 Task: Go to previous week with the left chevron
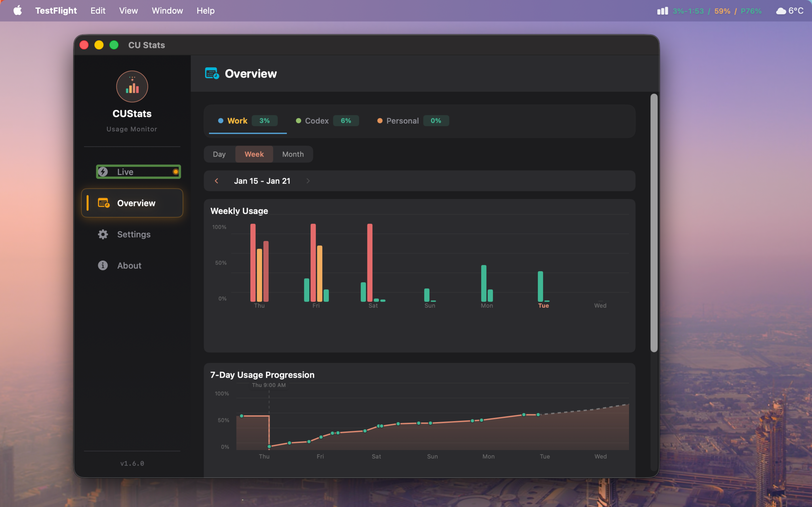coord(217,181)
